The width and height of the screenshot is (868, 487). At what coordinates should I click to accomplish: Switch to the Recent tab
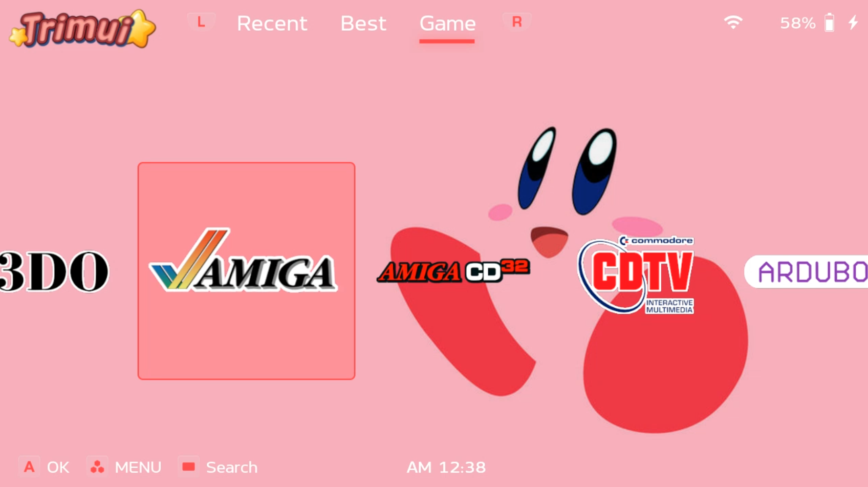point(272,24)
